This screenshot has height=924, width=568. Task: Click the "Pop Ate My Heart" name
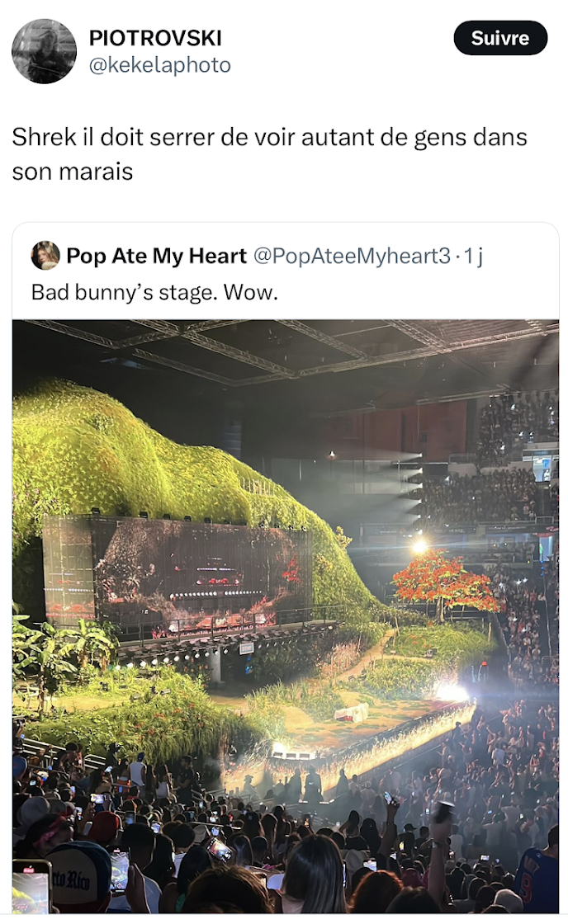pos(156,256)
